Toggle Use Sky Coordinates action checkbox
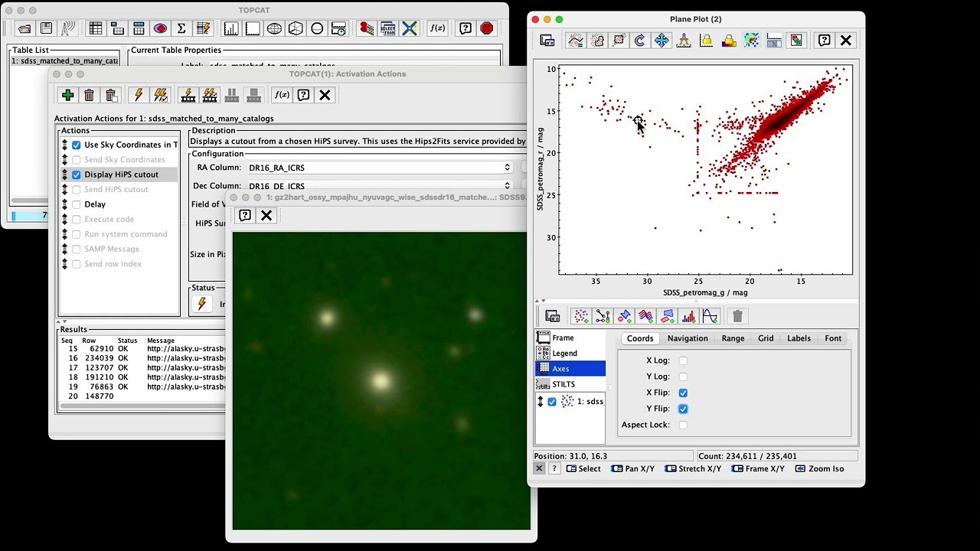 (77, 145)
